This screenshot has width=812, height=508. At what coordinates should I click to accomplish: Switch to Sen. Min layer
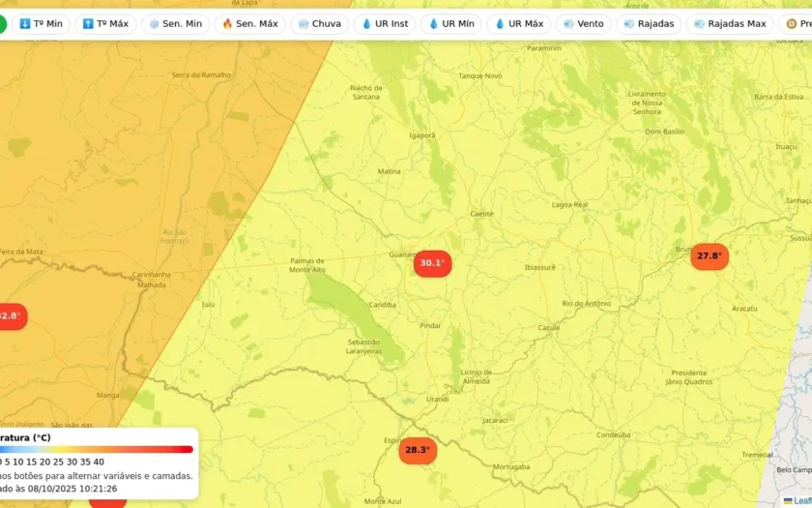click(176, 24)
